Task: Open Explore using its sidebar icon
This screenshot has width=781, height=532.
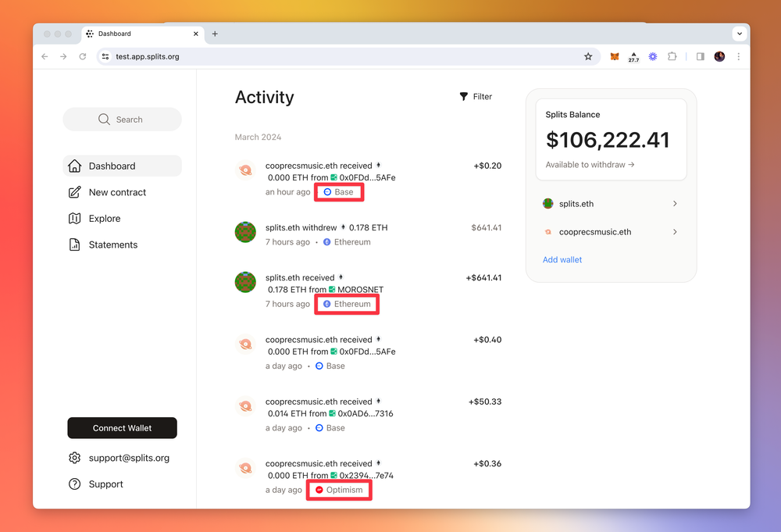Action: coord(74,218)
